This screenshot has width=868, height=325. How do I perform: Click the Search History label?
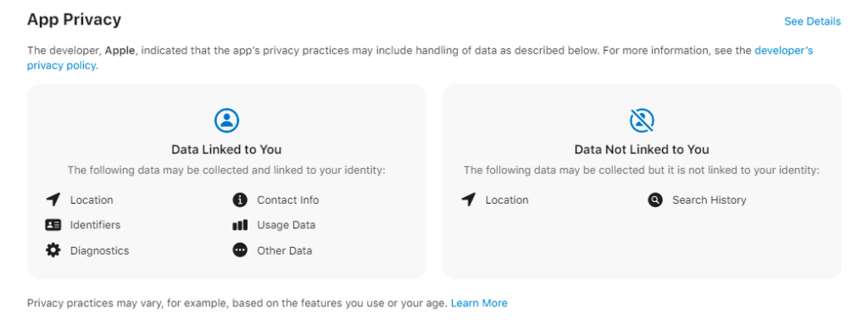(709, 199)
